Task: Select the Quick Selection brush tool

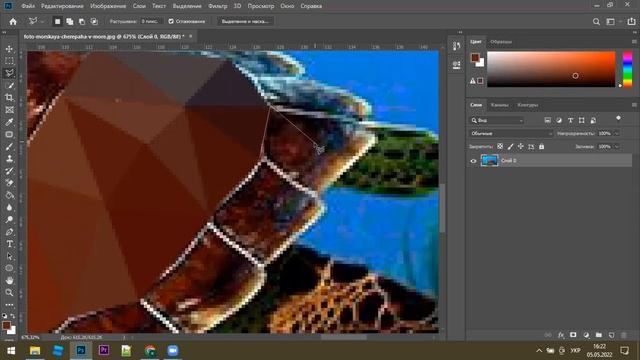Action: tap(9, 85)
